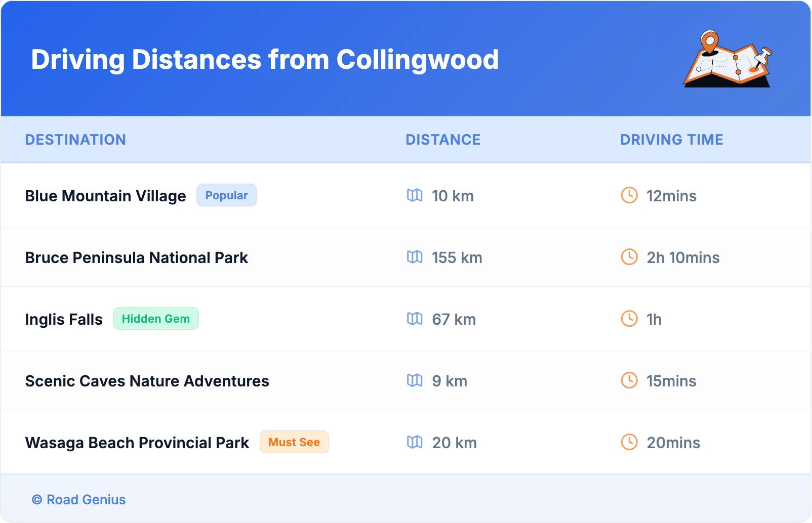This screenshot has height=523, width=812.
Task: Click the Popular badge
Action: coord(227,195)
